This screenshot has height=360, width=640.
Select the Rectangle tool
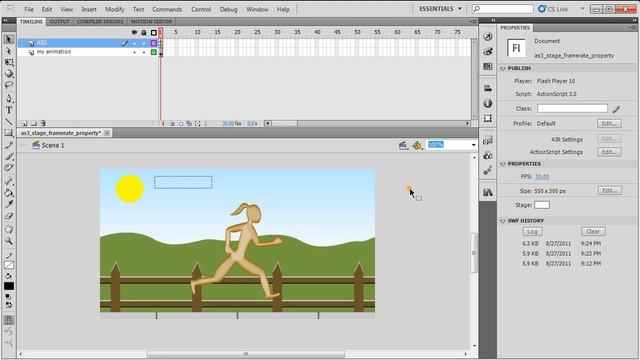9,133
